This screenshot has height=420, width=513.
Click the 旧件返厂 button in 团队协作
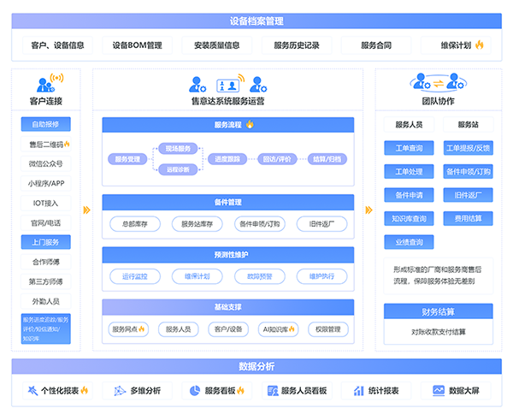point(469,195)
